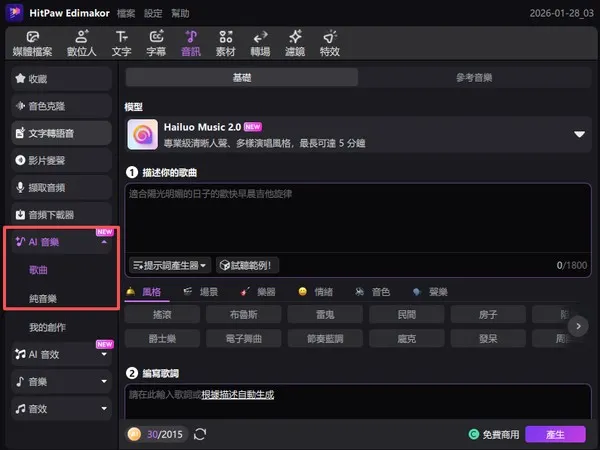Open 音色克隆 voice clone
600x450 pixels.
[x=61, y=106]
